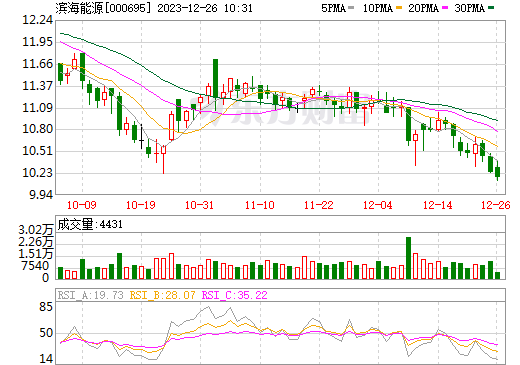Click the last green candlestick at 12-26
520x365 pixels.
(x=498, y=172)
